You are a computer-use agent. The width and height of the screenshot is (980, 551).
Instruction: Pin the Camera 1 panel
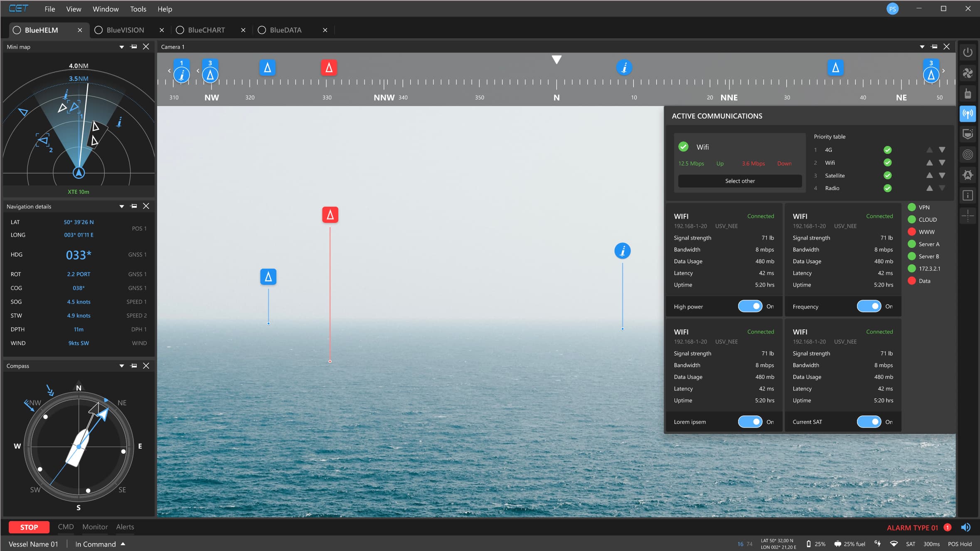click(934, 47)
